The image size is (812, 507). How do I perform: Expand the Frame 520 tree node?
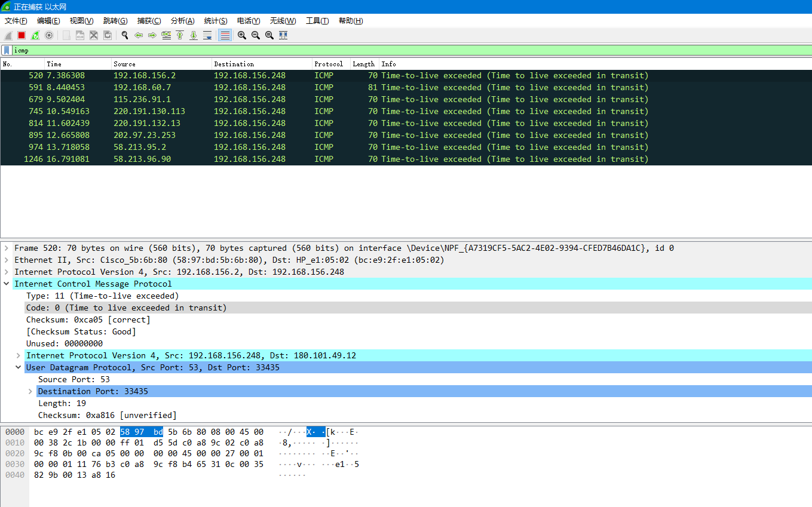click(x=7, y=248)
